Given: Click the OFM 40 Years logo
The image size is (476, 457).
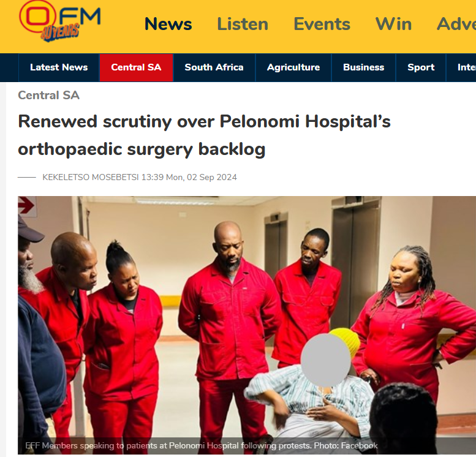Looking at the screenshot, I should pos(59,21).
